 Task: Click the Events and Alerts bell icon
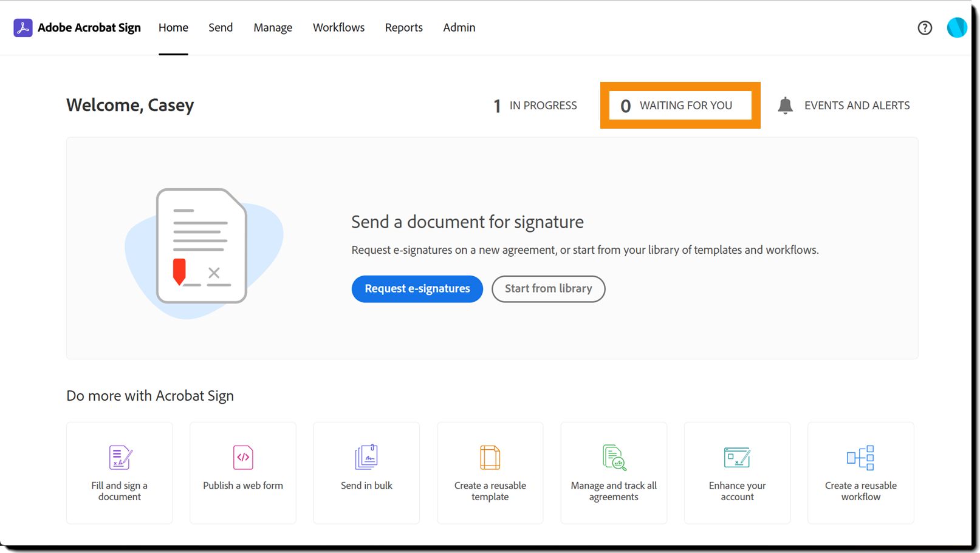(785, 106)
